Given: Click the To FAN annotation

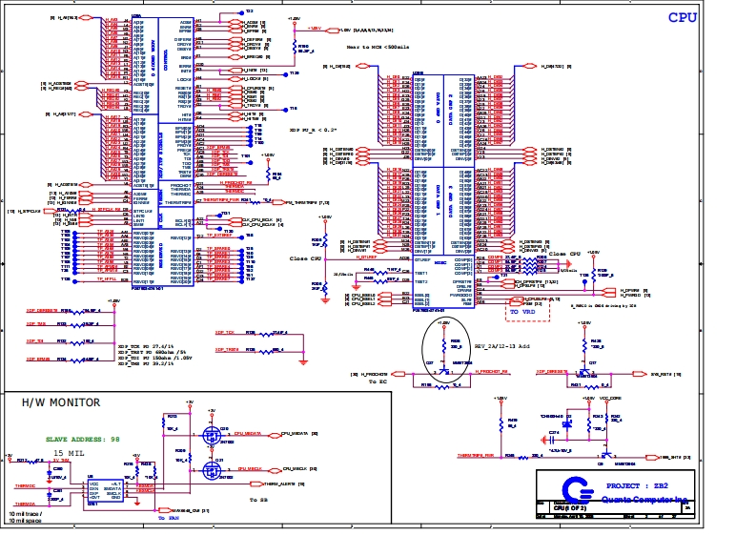Looking at the screenshot, I should coord(168,518).
